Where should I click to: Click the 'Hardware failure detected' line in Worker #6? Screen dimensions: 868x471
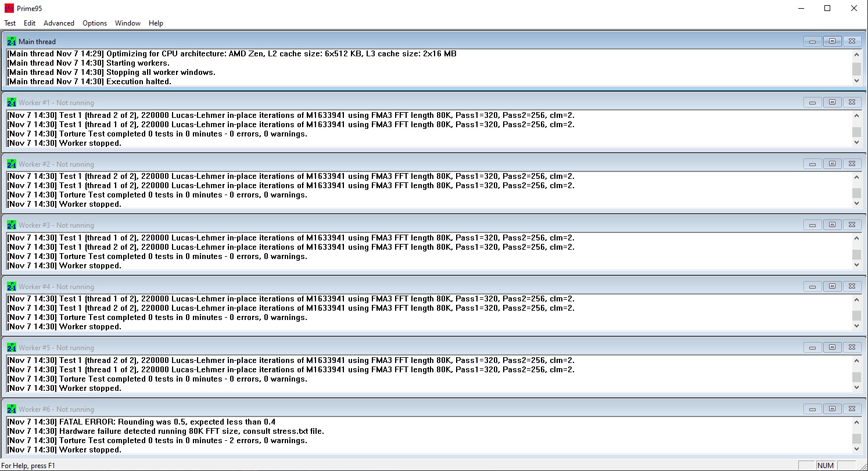(166, 431)
